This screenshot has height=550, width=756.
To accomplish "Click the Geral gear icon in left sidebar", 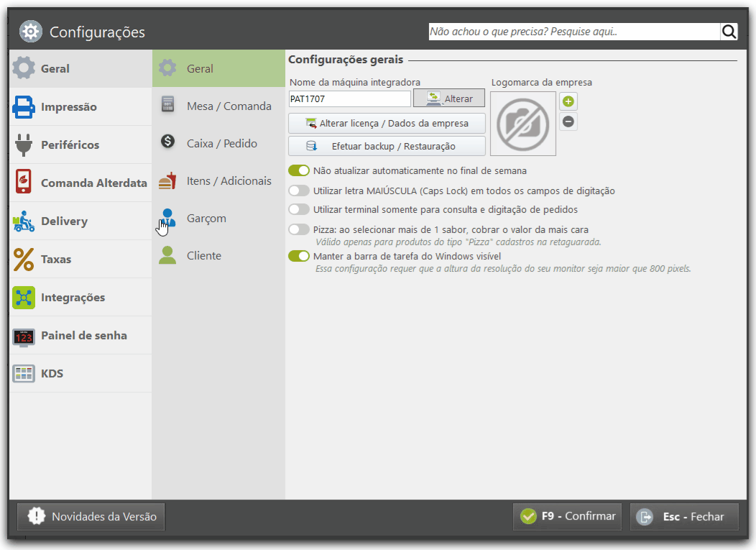I will coord(24,68).
